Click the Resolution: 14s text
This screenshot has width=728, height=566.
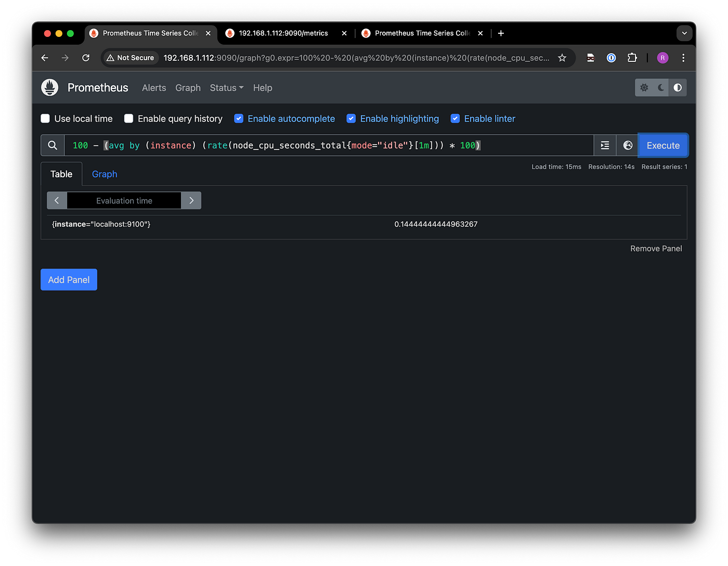[x=612, y=167]
